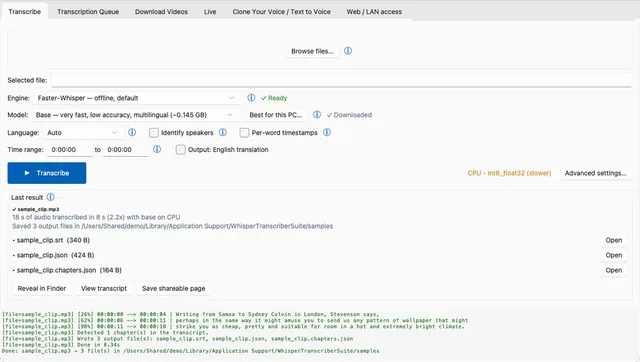
Task: Click info icon beside the Engine dropdown
Action: 251,98
